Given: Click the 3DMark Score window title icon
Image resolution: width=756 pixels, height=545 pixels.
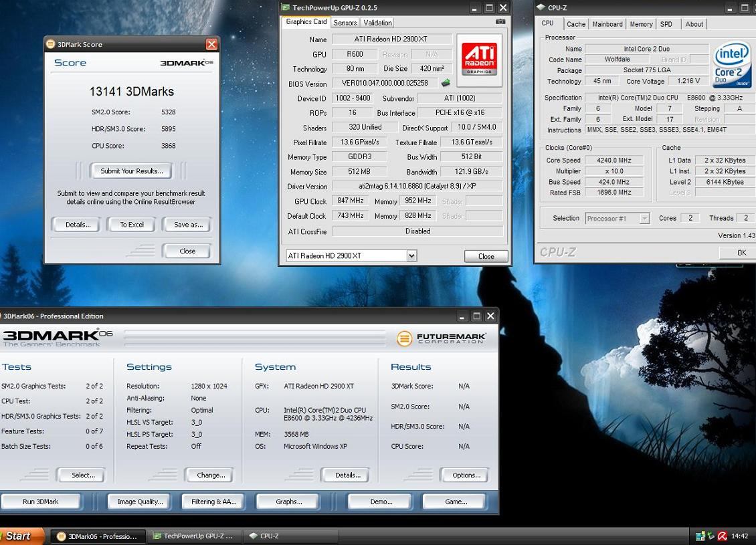Looking at the screenshot, I should (51, 44).
